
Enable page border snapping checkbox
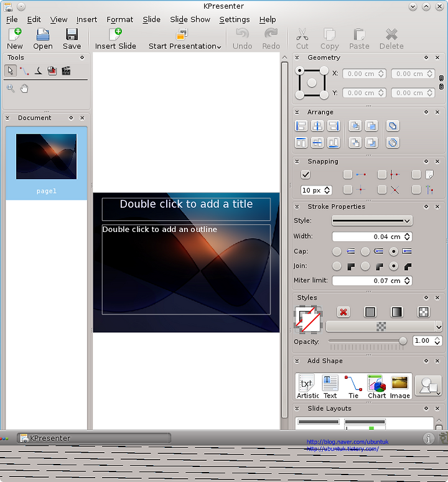(x=416, y=175)
